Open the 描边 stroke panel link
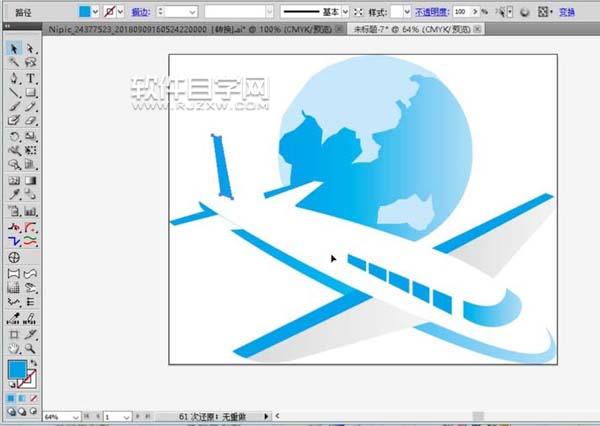The height and width of the screenshot is (426, 600). point(140,12)
